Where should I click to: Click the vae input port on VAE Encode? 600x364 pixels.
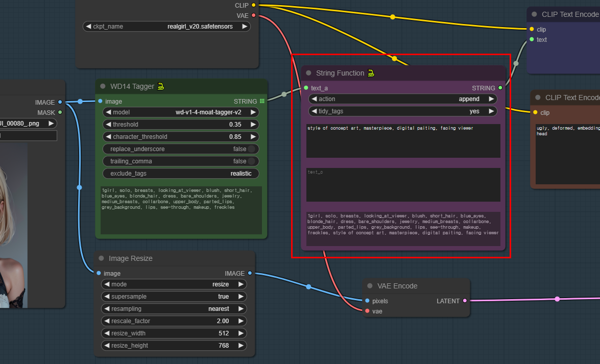(367, 311)
